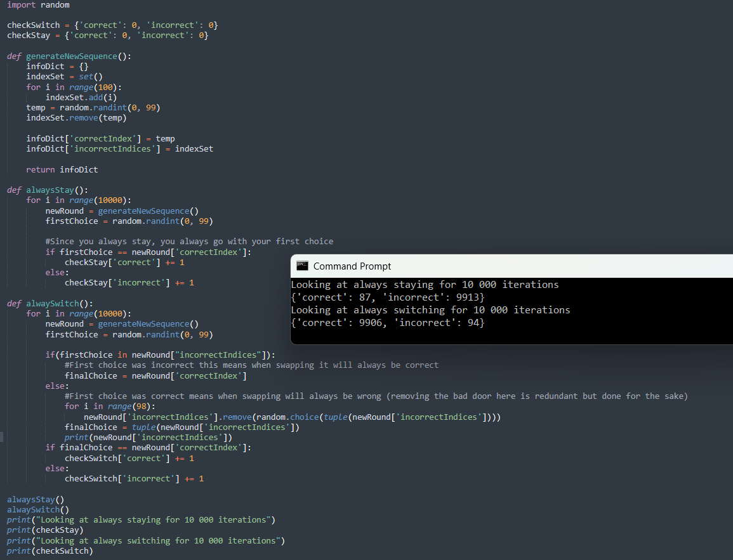Click the output "{'correct': 87, 'incorrect': 9913}"
The image size is (733, 560).
click(x=388, y=297)
